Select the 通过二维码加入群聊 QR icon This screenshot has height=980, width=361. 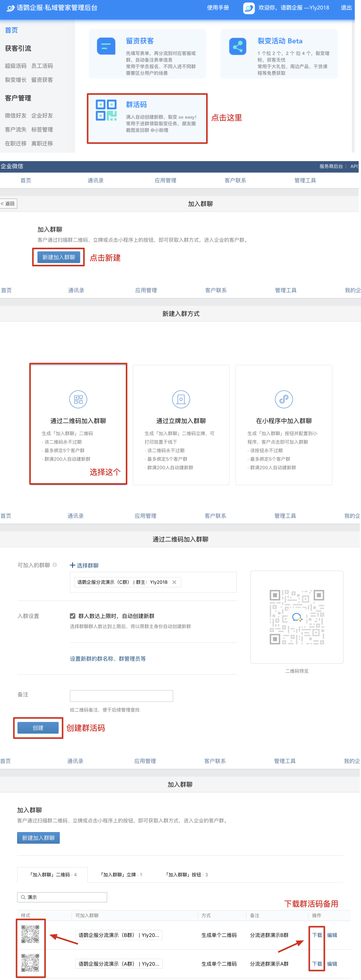(78, 399)
